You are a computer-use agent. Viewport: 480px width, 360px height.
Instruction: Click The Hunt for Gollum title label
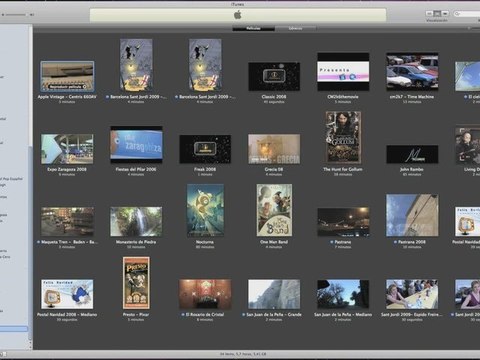tap(343, 169)
